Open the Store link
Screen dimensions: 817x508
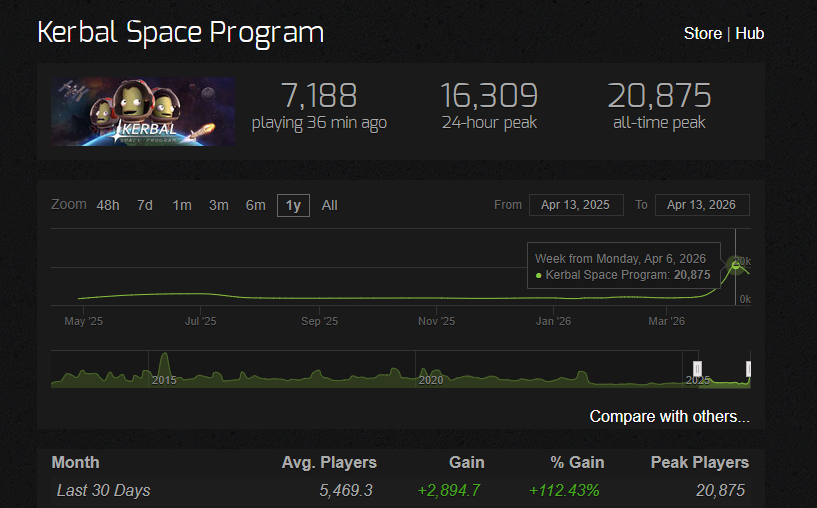pos(702,33)
